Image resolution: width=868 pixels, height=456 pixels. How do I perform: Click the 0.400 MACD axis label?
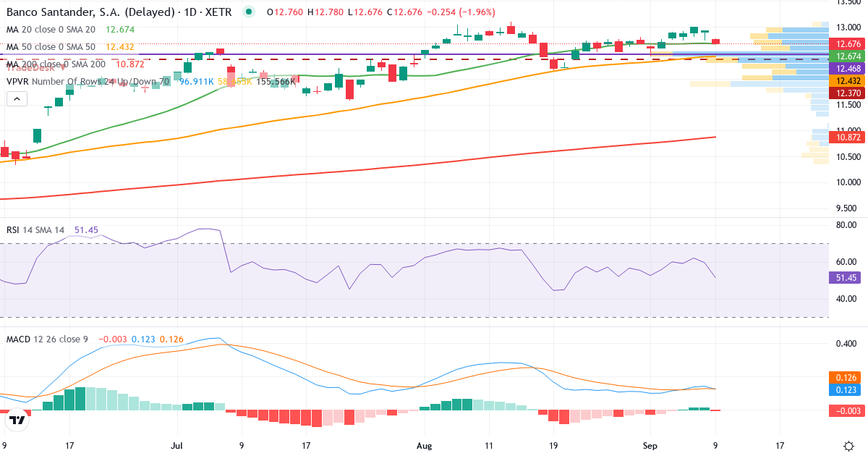pyautogui.click(x=846, y=344)
